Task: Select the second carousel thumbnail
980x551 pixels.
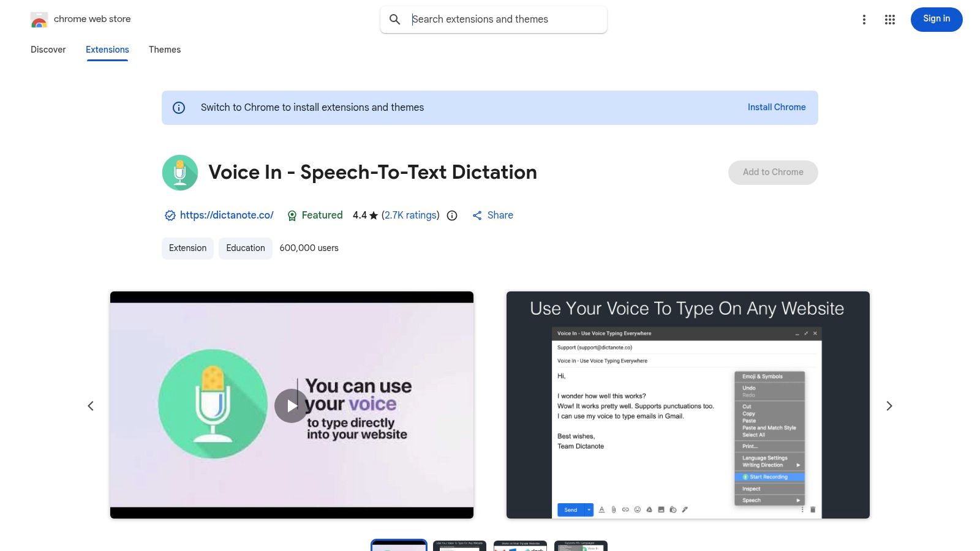Action: pos(459,545)
